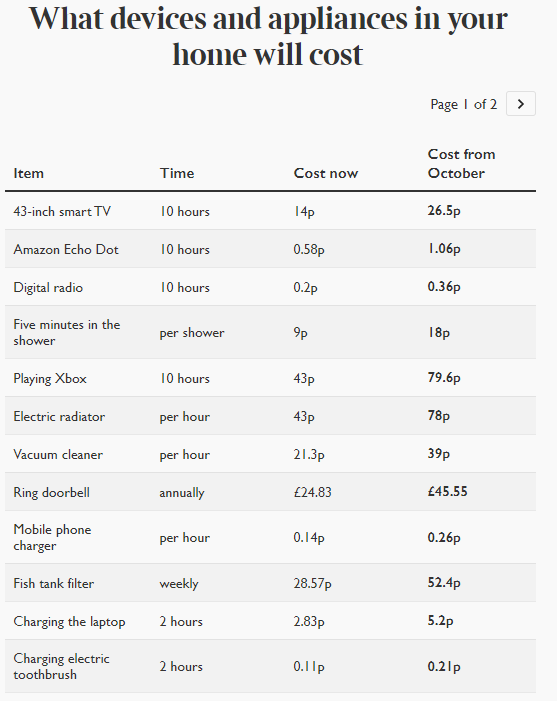The width and height of the screenshot is (557, 701).
Task: Click the Fish tank filter item
Action: [54, 583]
